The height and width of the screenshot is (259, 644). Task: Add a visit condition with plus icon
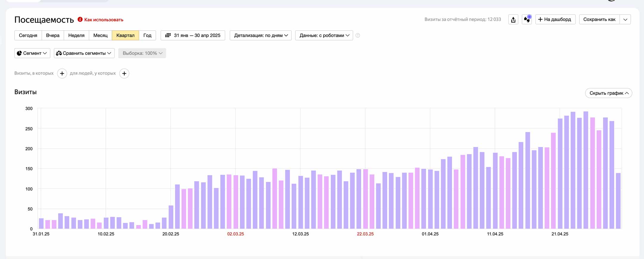point(62,73)
